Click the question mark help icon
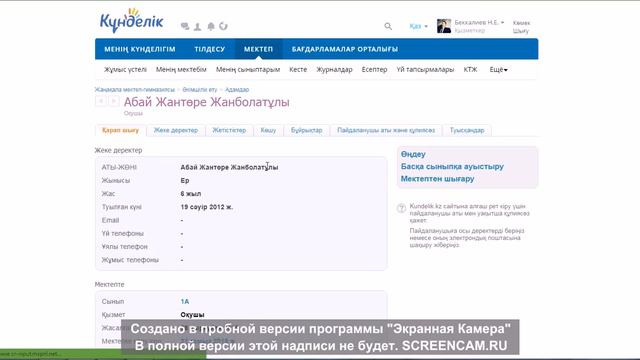640x360 pixels. pos(401,208)
